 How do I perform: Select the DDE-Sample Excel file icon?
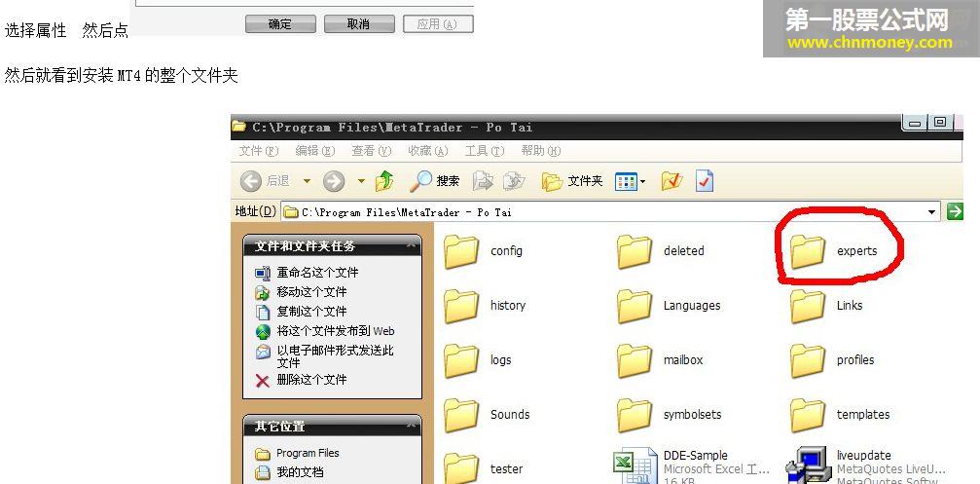(x=635, y=466)
